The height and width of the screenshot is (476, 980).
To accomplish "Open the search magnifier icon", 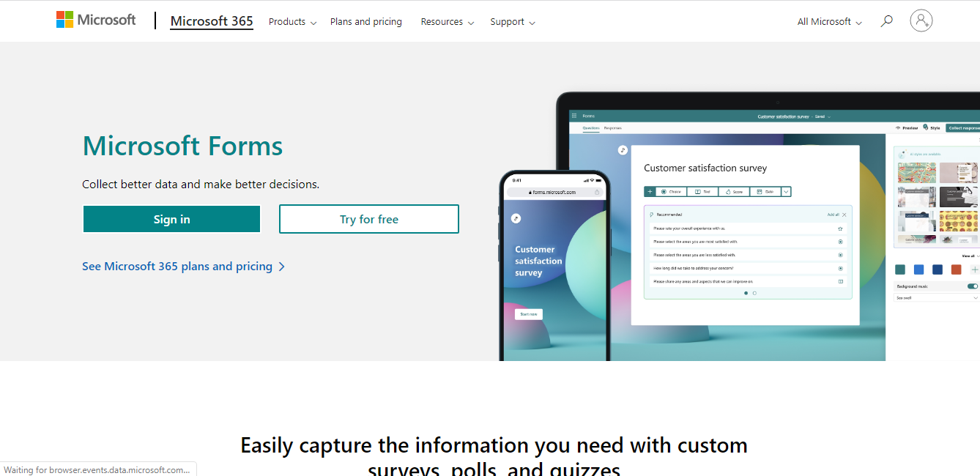I will point(886,21).
